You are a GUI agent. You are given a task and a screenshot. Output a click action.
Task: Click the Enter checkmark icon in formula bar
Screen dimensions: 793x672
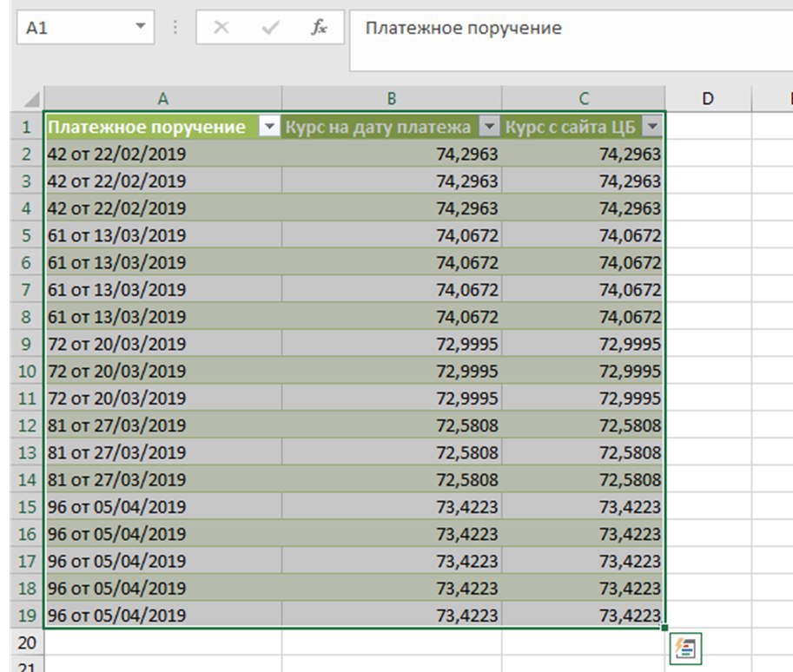[271, 27]
